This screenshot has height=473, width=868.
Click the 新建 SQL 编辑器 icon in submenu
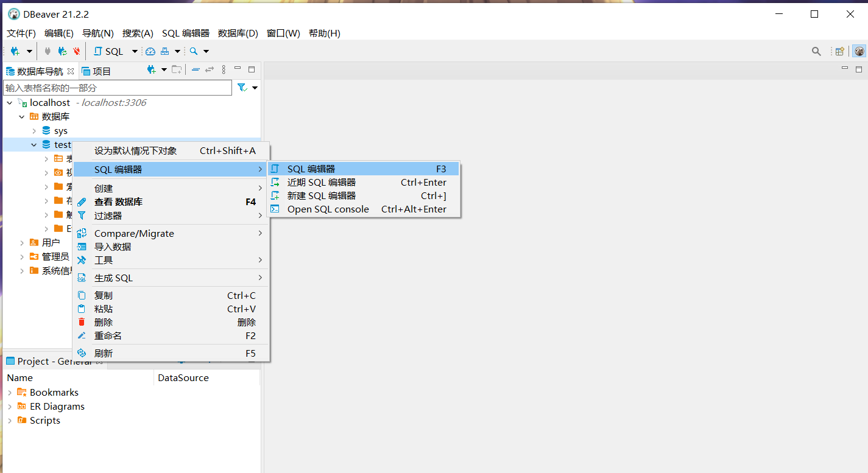pyautogui.click(x=275, y=195)
